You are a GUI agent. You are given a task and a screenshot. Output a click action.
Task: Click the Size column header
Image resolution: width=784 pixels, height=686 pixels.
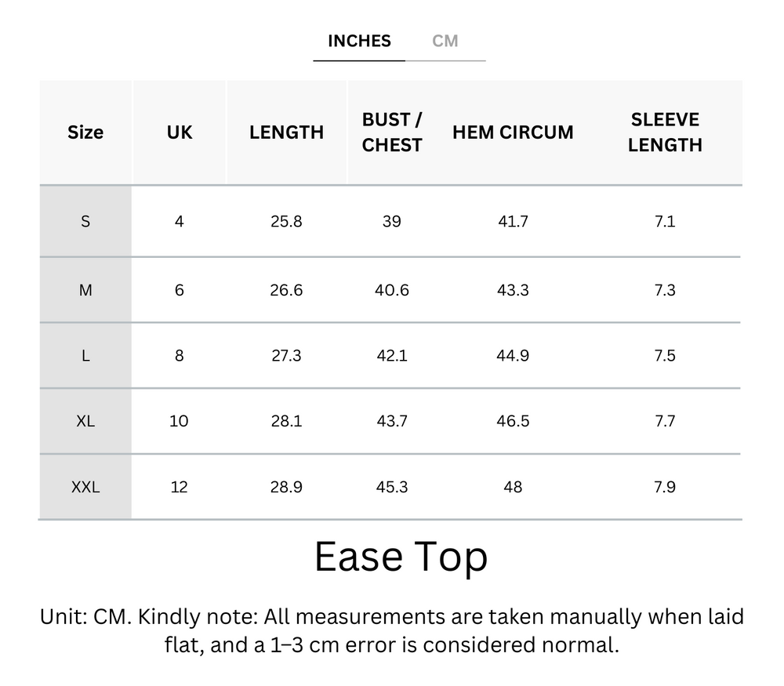pos(85,132)
